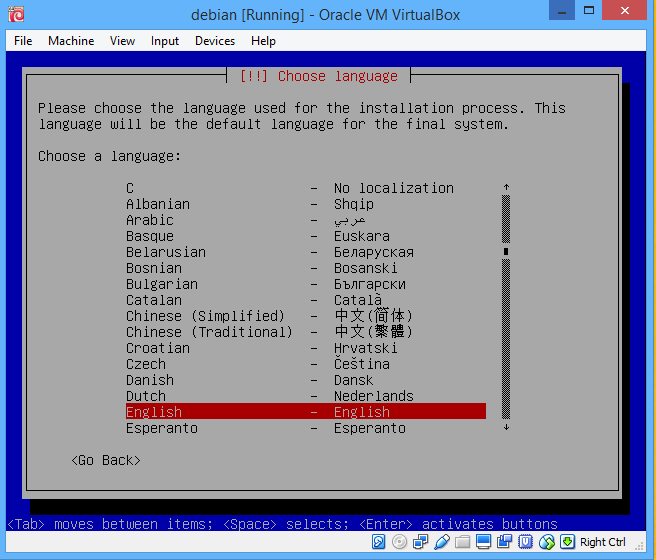Click the language list scrollbar thumb

pos(506,251)
